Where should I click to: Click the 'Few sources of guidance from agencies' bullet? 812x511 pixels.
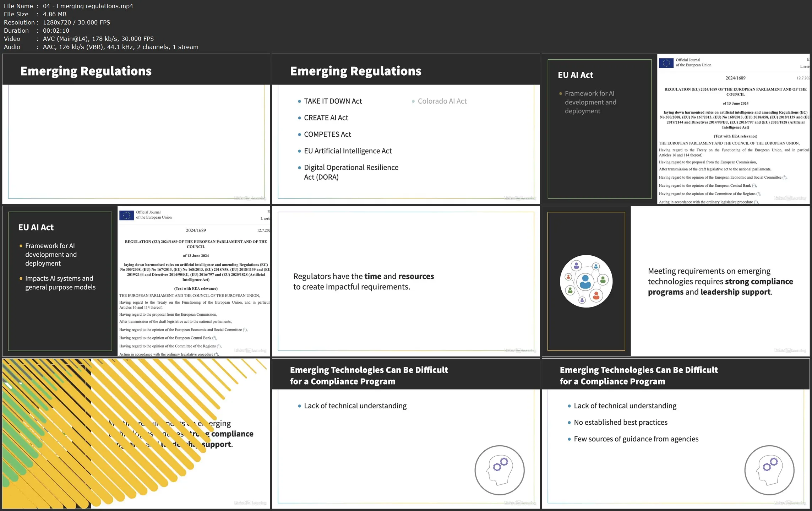636,439
